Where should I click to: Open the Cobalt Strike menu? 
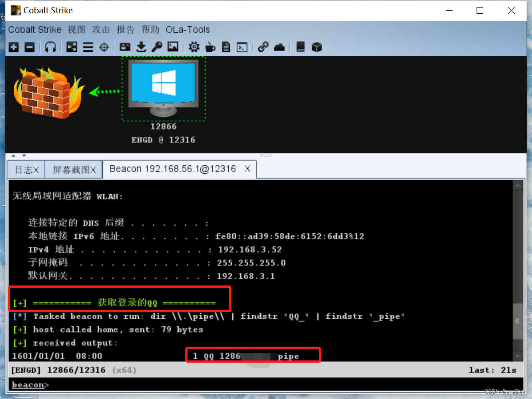pos(35,30)
